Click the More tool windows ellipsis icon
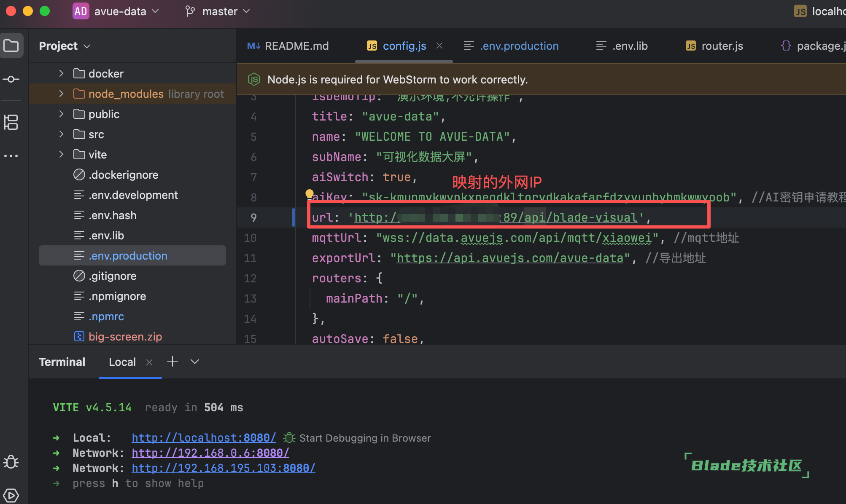846x504 pixels. 11,156
